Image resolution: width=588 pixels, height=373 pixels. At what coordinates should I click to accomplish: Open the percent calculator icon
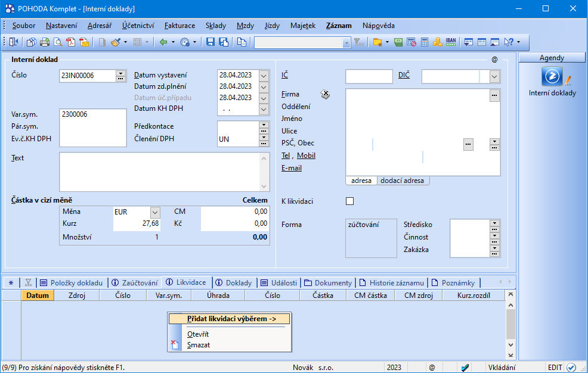pos(411,42)
